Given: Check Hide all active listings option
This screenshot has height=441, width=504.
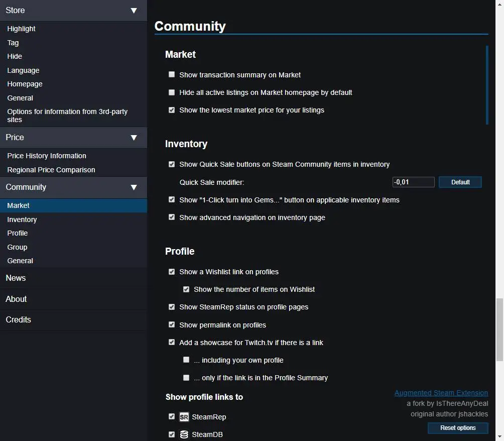Looking at the screenshot, I should point(172,92).
